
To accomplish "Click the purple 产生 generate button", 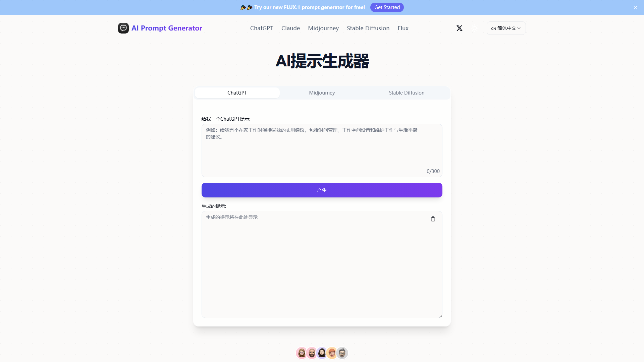I will [x=322, y=190].
